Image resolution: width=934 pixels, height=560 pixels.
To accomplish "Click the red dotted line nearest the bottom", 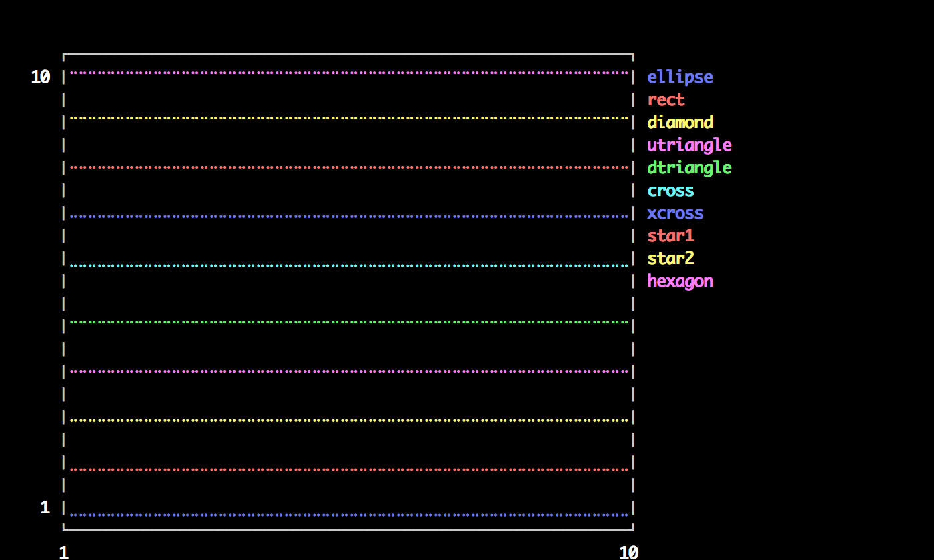I will 348,469.
